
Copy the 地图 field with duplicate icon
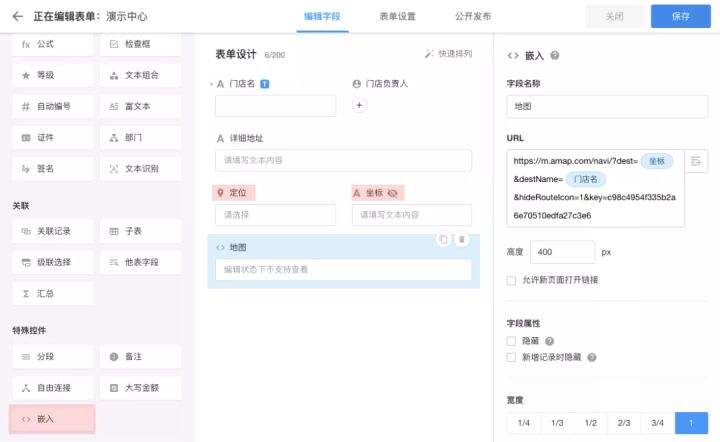[443, 239]
